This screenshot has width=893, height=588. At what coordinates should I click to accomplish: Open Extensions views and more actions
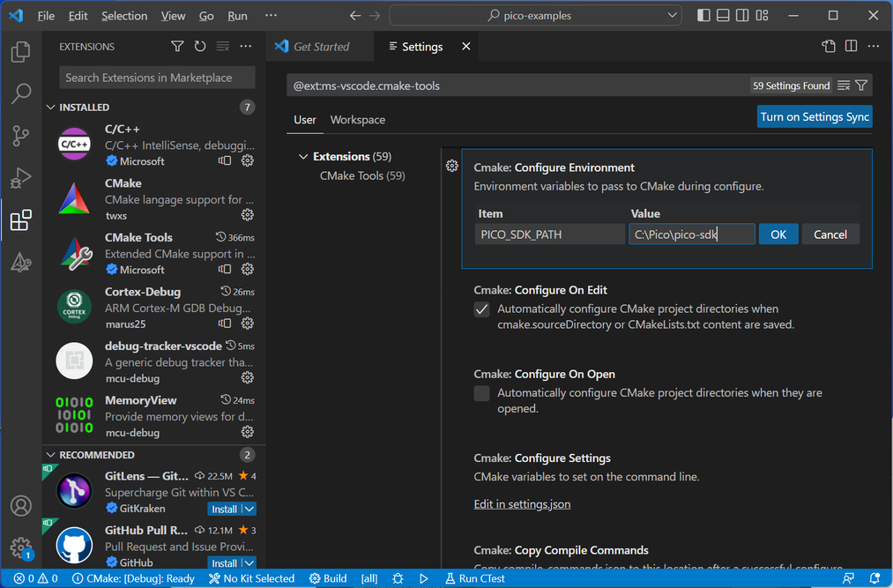[245, 46]
